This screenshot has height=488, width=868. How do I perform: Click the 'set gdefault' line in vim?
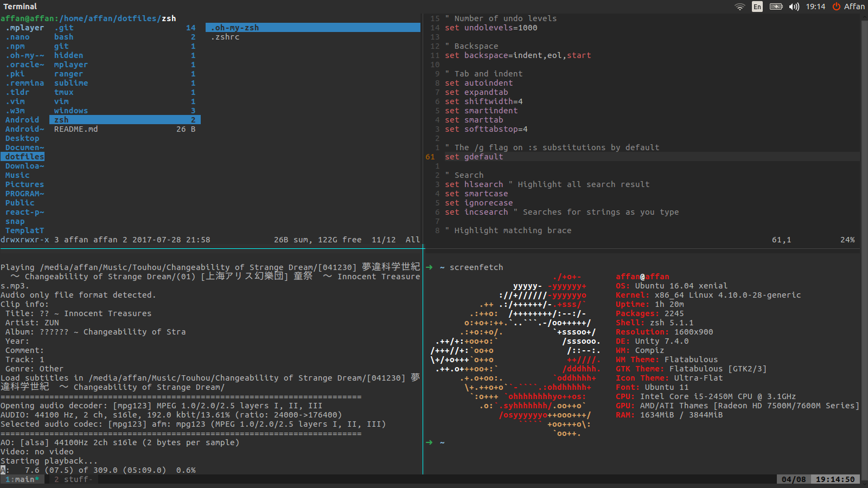pyautogui.click(x=474, y=157)
